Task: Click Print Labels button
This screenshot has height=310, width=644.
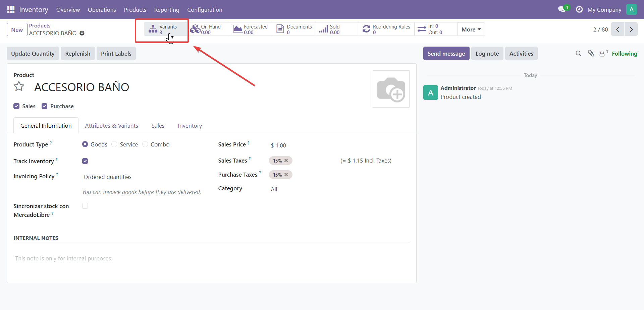Action: coord(116,54)
